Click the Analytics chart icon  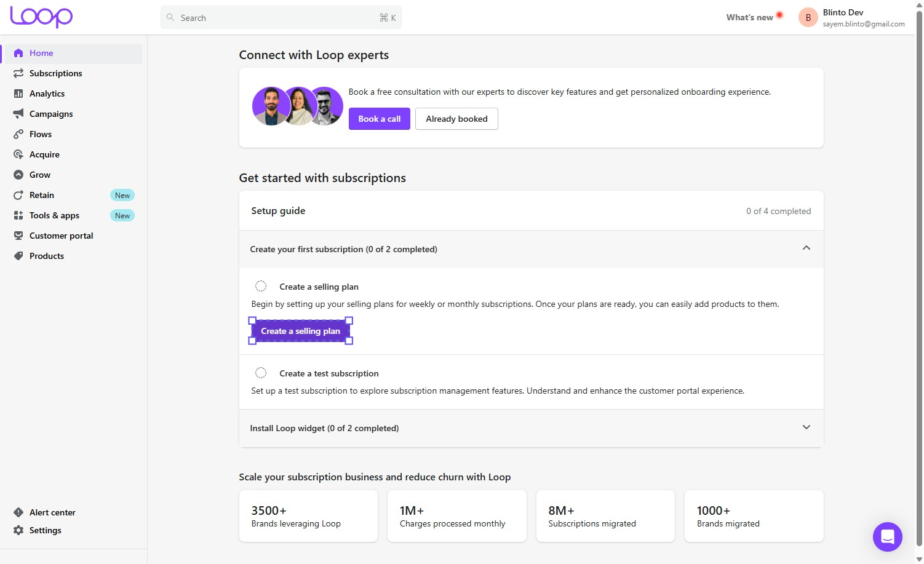(18, 93)
